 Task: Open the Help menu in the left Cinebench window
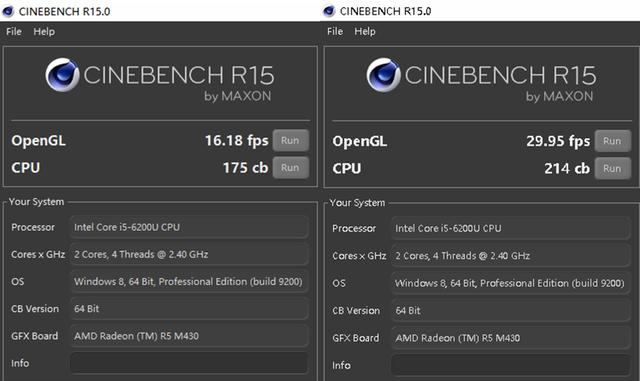click(x=44, y=31)
